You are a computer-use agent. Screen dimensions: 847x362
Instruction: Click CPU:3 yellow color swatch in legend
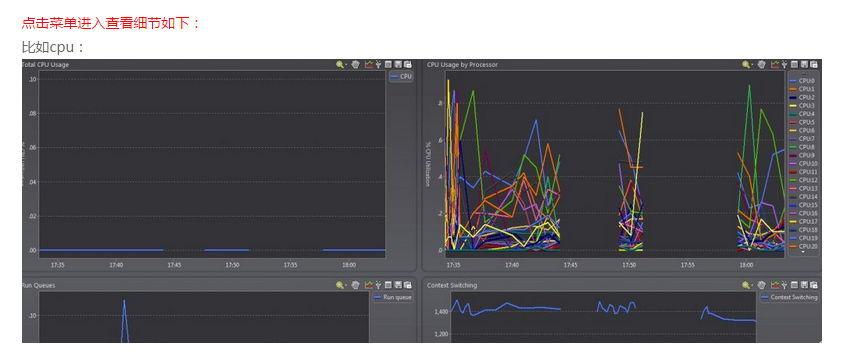coord(794,106)
